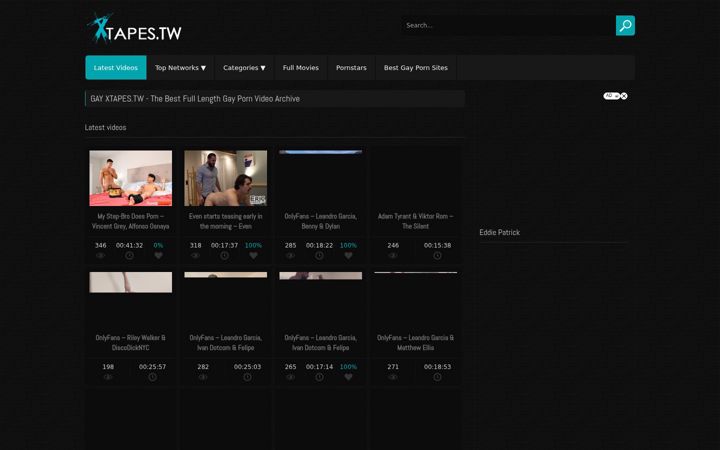Expand the Categories dropdown menu

(244, 68)
